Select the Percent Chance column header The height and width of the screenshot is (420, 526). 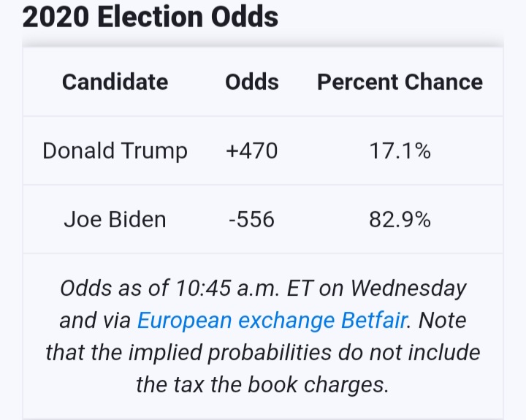400,82
